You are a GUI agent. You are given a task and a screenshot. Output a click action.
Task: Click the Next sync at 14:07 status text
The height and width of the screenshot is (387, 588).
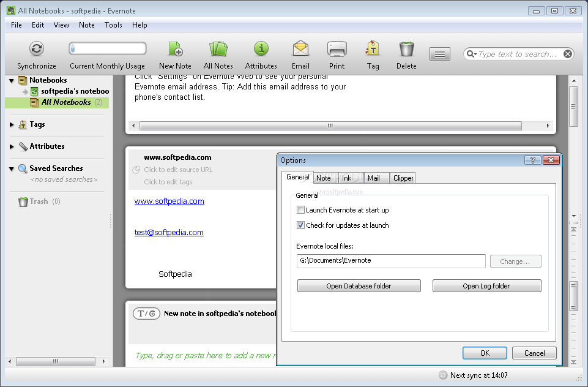click(479, 375)
